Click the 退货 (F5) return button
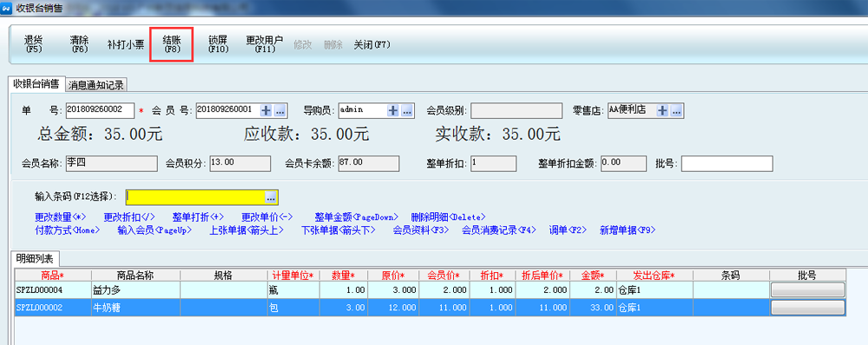Viewport: 868px width, 345px height. coord(34,44)
